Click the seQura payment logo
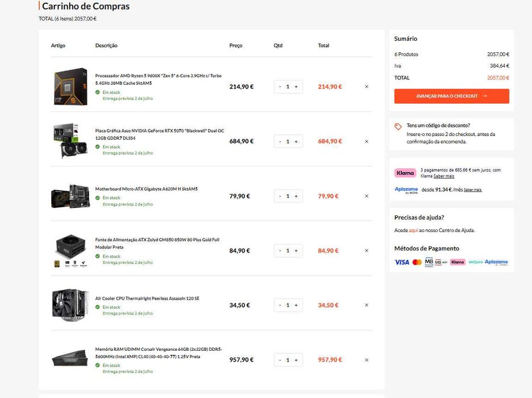 [475, 262]
